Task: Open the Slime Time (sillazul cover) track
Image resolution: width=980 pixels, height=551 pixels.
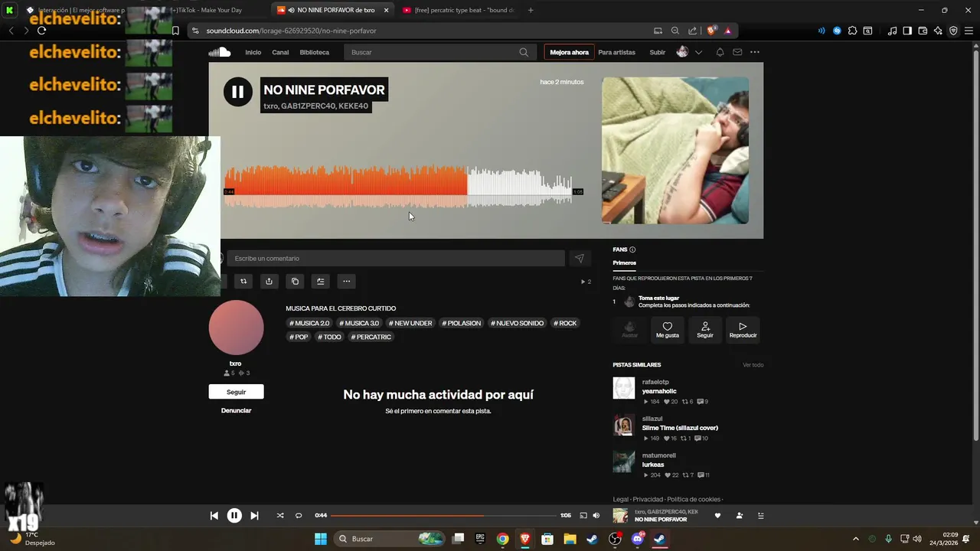Action: [x=680, y=428]
